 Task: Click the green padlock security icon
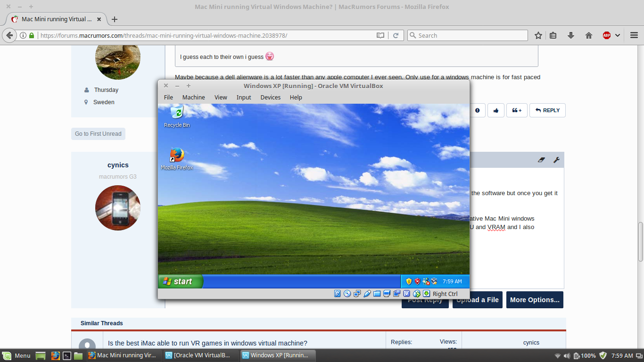32,35
